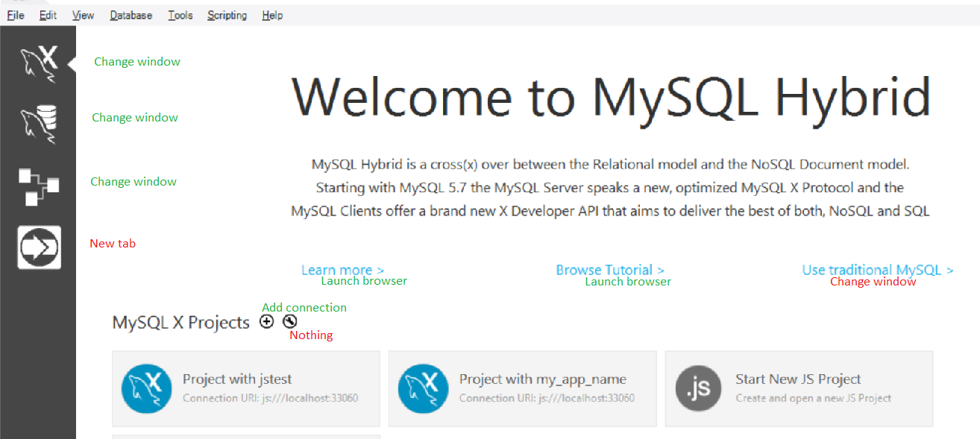Launch the shell console arrow icon

40,247
